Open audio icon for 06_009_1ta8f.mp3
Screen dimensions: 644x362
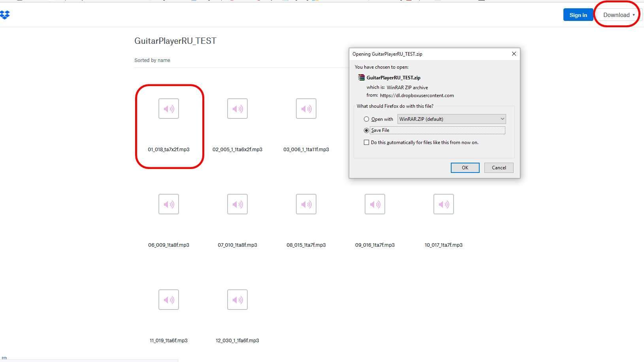pyautogui.click(x=169, y=204)
